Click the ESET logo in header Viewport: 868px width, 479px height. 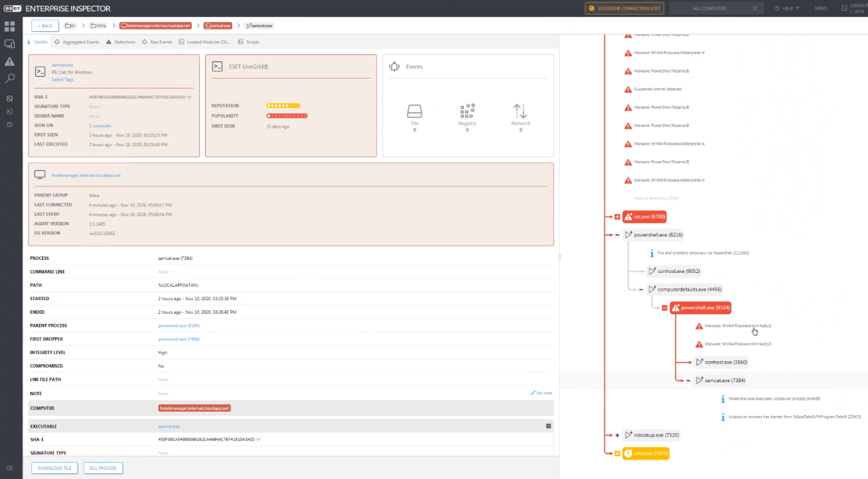pos(12,8)
